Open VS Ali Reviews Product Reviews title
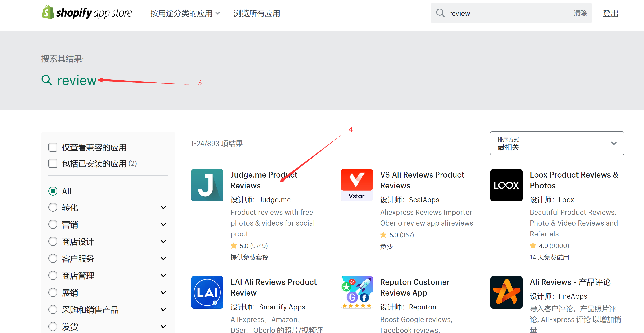644x333 pixels. (x=422, y=180)
